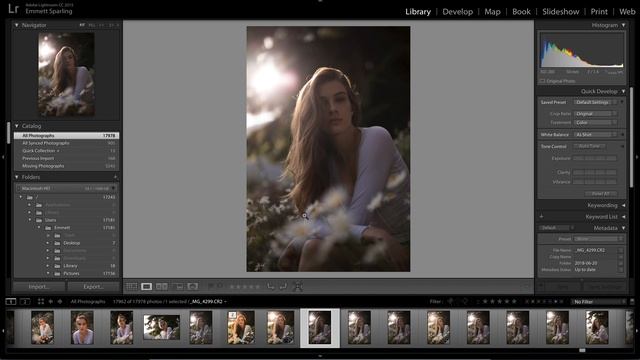The height and width of the screenshot is (360, 640).
Task: Switch to Grid view in toolbar
Action: (131, 287)
